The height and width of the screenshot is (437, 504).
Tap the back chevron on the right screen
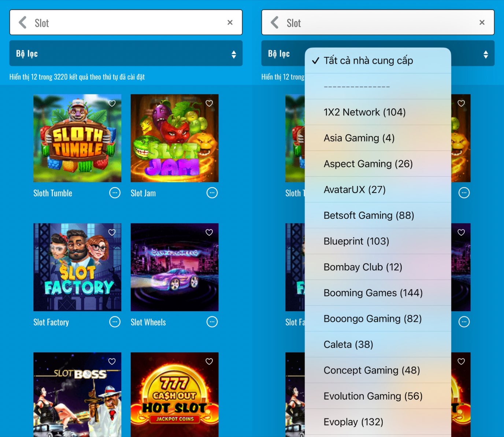tap(275, 22)
